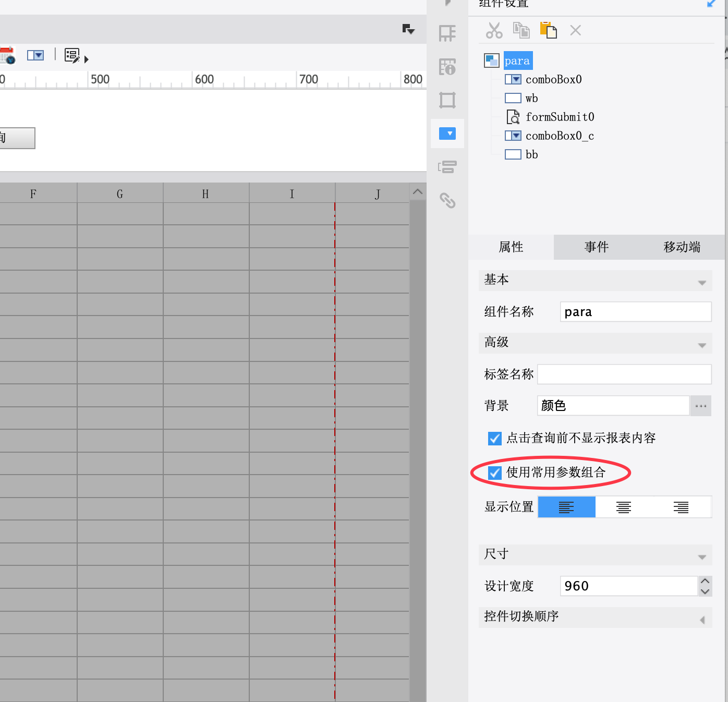Click the 设计宽度 960 field
728x702 pixels.
(x=628, y=586)
